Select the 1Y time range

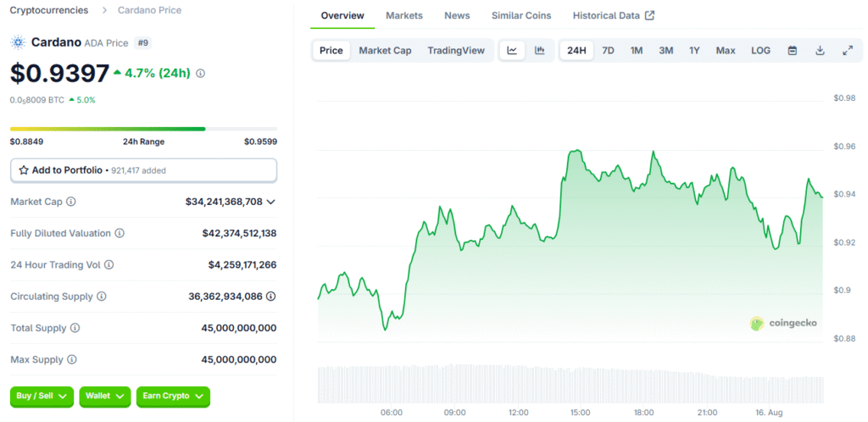tap(695, 51)
